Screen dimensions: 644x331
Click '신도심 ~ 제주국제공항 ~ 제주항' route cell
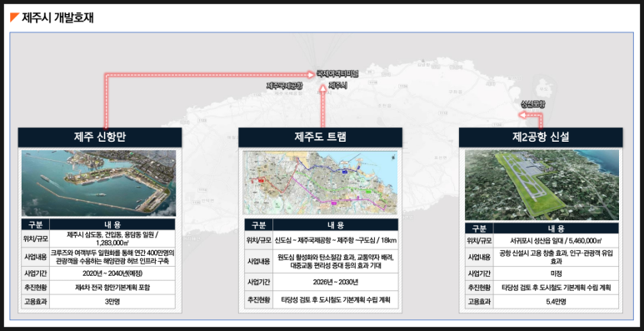click(335, 240)
